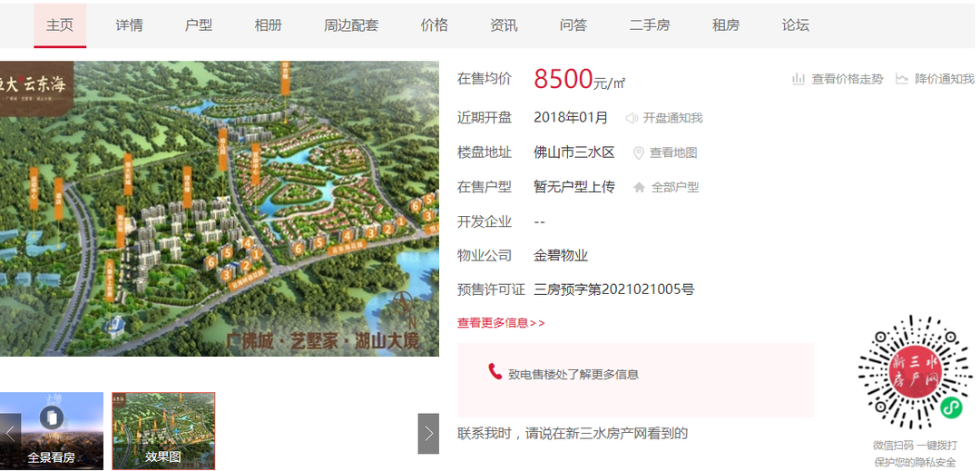This screenshot has height=471, width=980.
Task: Click the 开盘通知我 link
Action: (x=673, y=118)
